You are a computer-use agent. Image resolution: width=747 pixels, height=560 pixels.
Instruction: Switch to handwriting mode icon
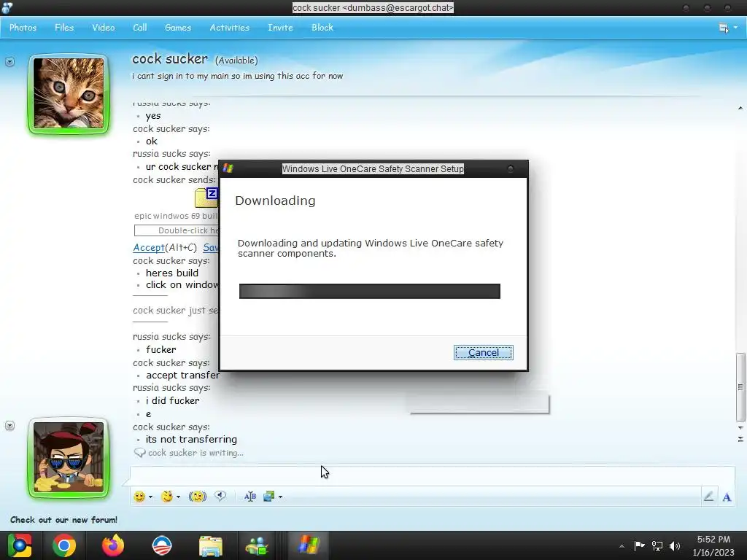(x=709, y=497)
